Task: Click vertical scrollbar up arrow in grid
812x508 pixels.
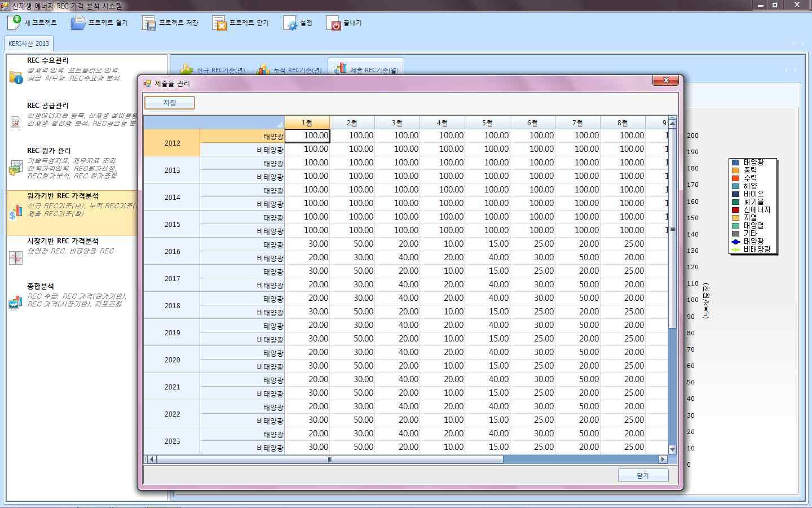Action: [x=672, y=123]
